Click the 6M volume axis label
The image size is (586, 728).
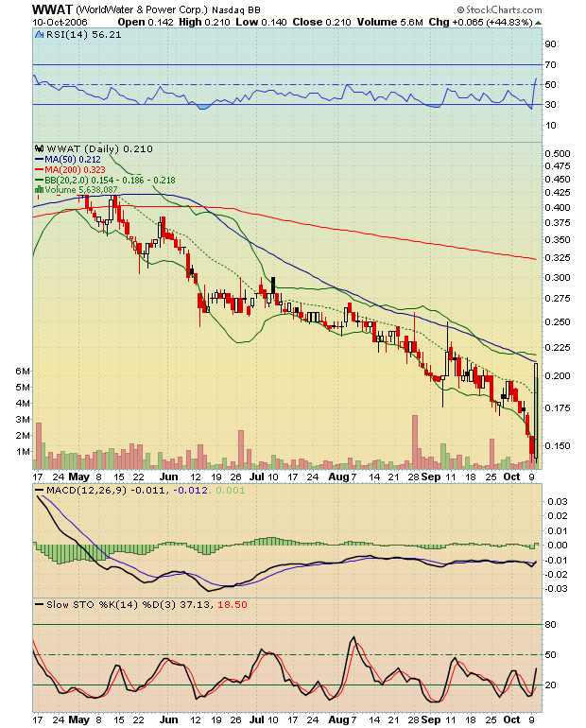pyautogui.click(x=23, y=371)
